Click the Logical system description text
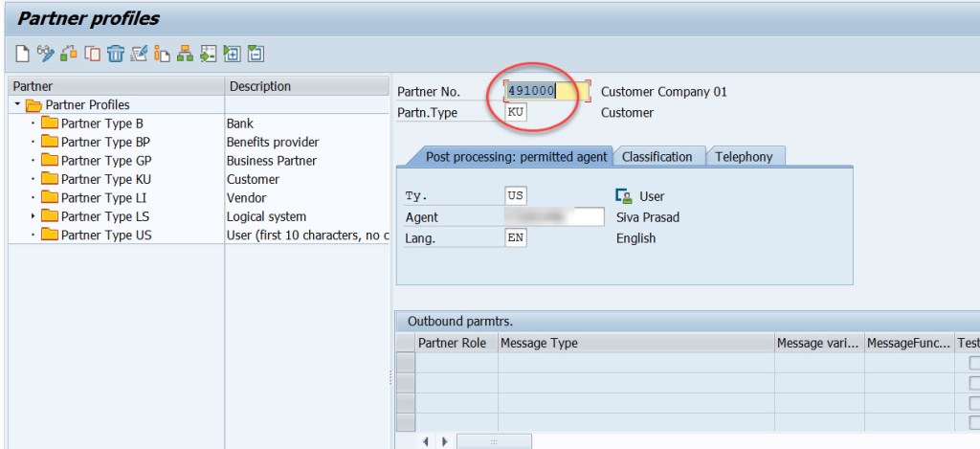The height and width of the screenshot is (449, 980). [x=266, y=216]
